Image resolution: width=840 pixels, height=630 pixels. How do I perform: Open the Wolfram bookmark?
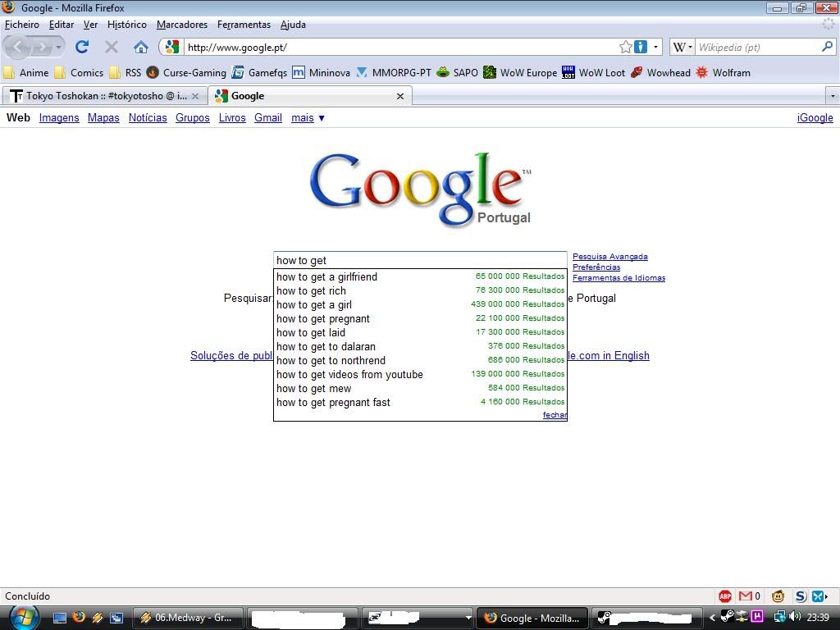coord(724,72)
